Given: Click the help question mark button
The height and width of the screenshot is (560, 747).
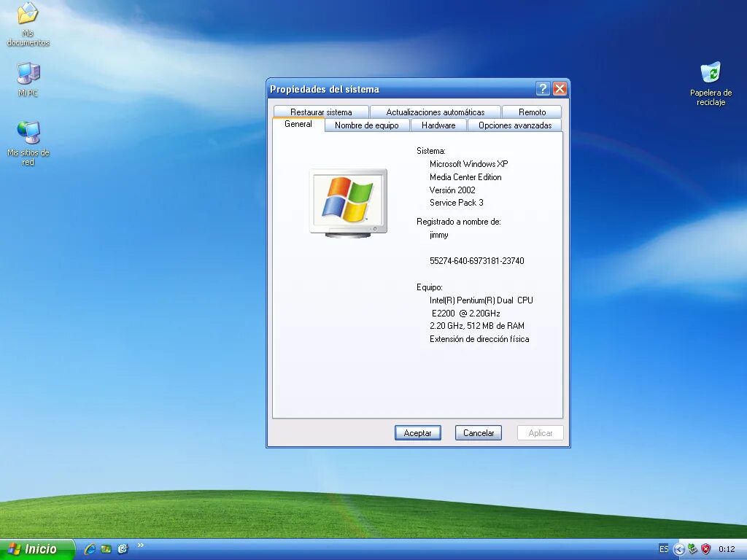Looking at the screenshot, I should click(x=543, y=88).
